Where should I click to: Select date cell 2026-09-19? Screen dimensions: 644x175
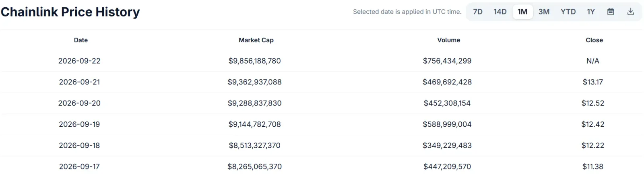79,124
